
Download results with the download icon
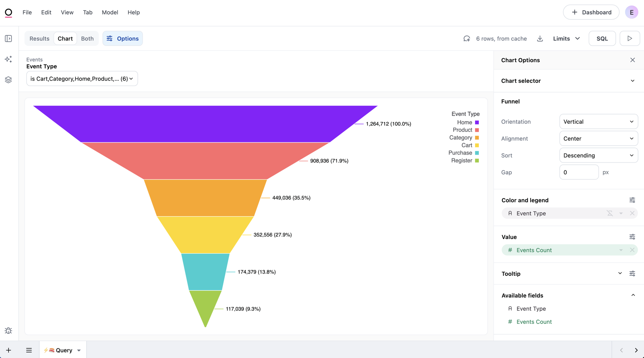[540, 39]
